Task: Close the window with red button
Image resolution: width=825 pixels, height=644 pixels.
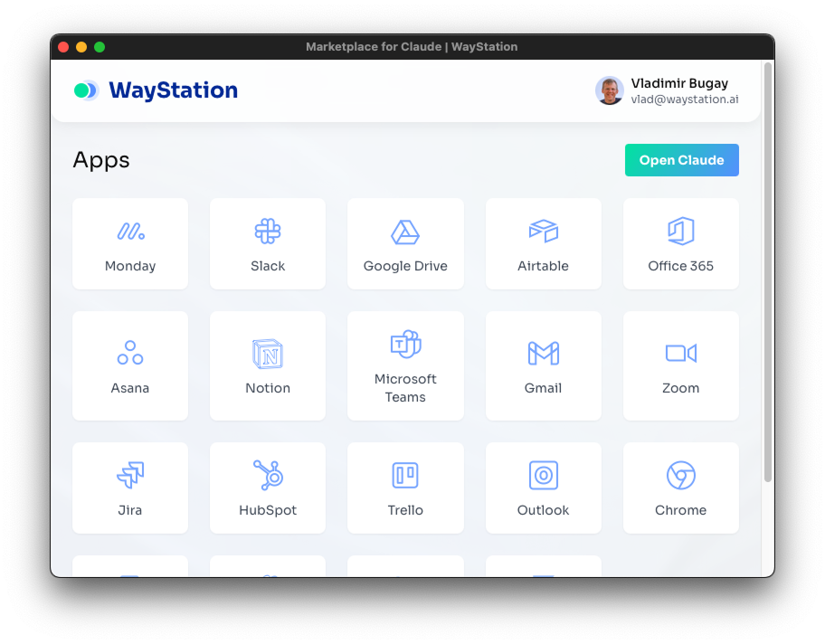Action: coord(63,47)
